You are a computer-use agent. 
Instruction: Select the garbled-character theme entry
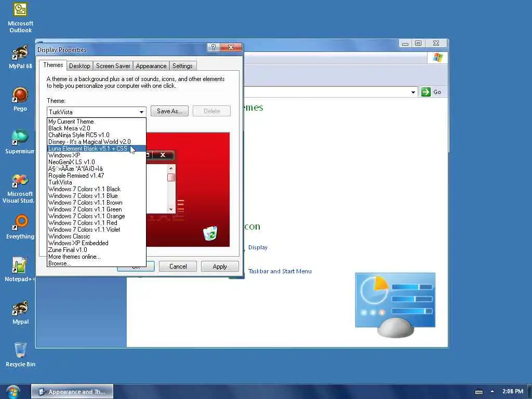tap(96, 169)
